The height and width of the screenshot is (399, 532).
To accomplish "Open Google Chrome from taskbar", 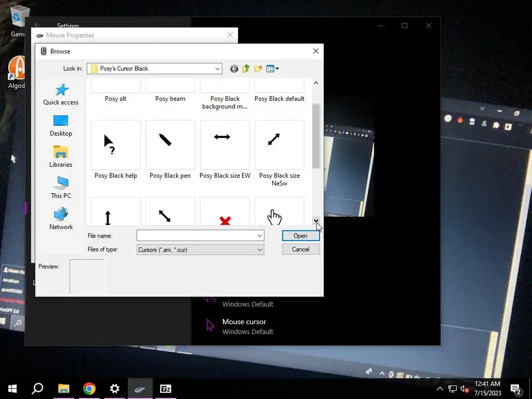I will [89, 389].
